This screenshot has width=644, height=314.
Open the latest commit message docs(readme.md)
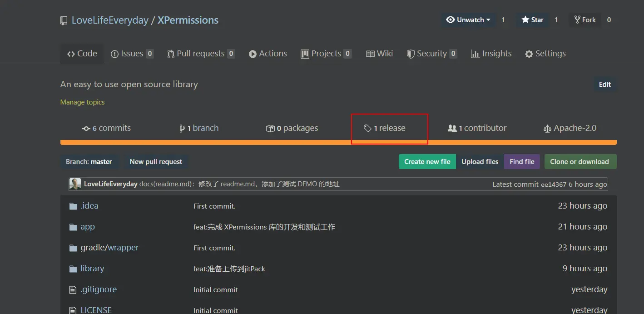pos(239,184)
